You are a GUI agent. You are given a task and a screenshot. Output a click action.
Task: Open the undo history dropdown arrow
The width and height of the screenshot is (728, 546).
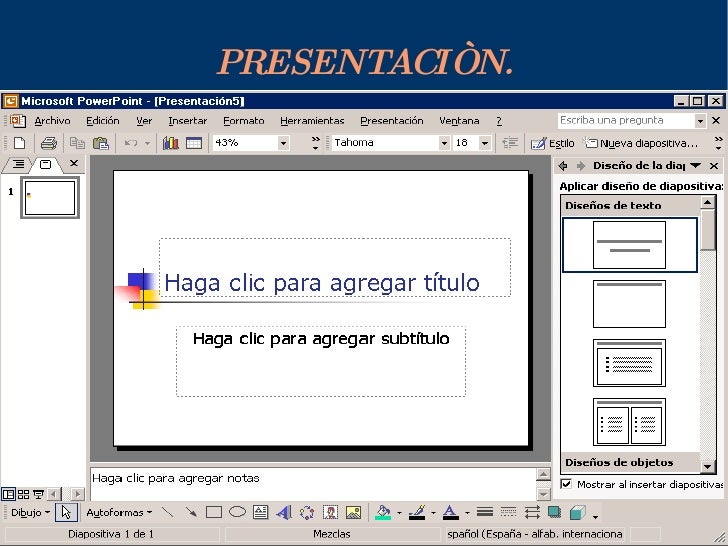tap(147, 143)
